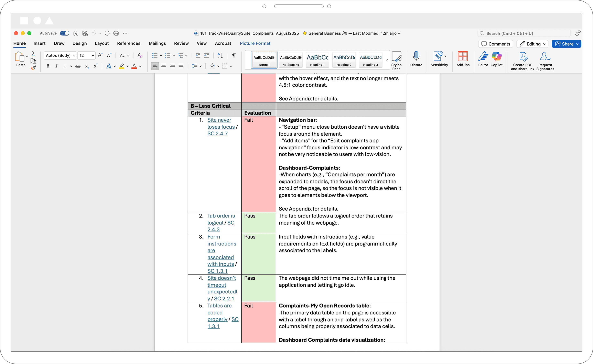Open the Add-ins gallery
This screenshot has width=593, height=364.
463,59
